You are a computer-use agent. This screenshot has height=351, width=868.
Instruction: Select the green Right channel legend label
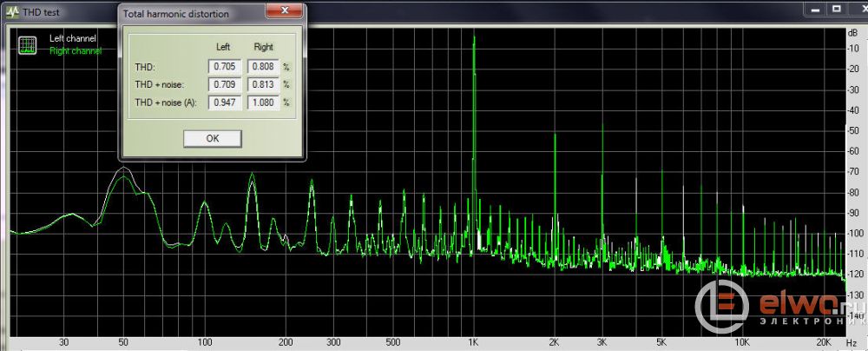pyautogui.click(x=76, y=51)
